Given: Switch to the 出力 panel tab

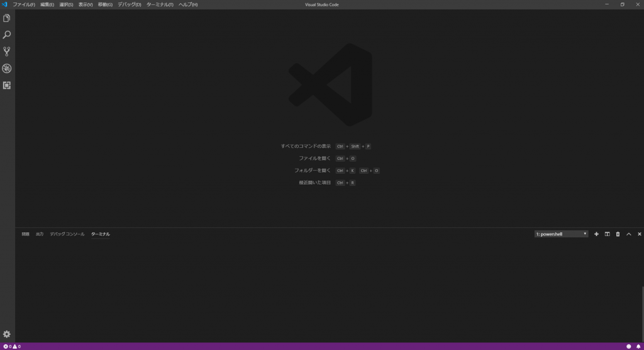Looking at the screenshot, I should pos(40,234).
